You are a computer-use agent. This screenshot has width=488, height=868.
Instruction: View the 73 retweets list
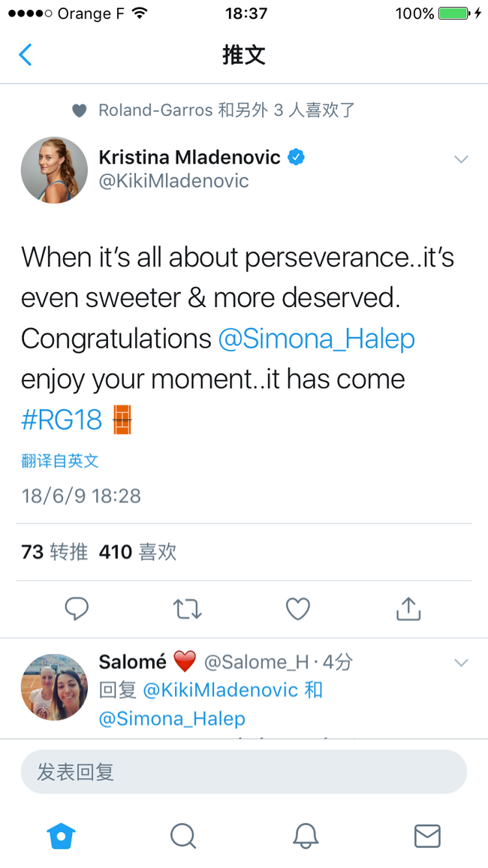[54, 552]
